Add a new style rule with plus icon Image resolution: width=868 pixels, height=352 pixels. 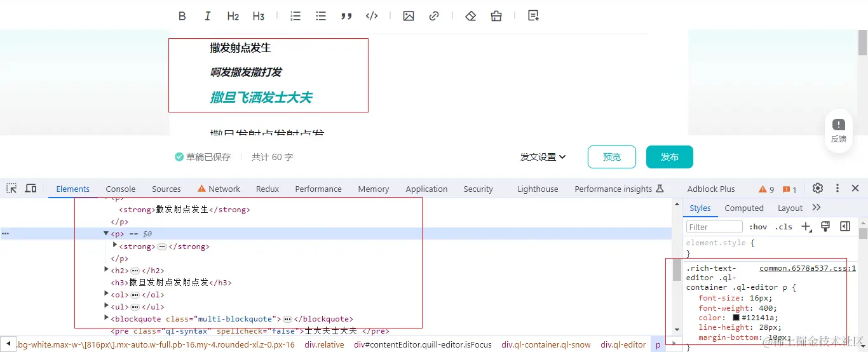pos(806,226)
